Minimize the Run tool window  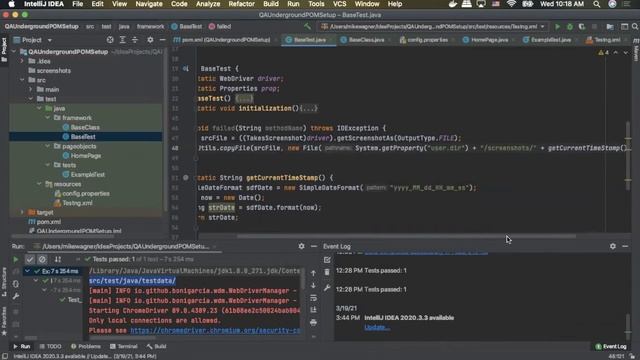(x=313, y=246)
